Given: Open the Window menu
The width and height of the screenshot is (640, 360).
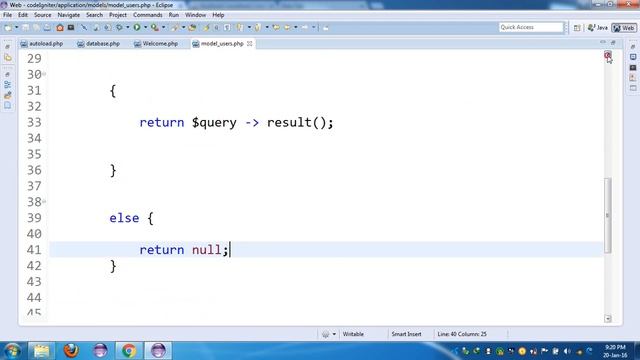Looking at the screenshot, I should tap(196, 15).
